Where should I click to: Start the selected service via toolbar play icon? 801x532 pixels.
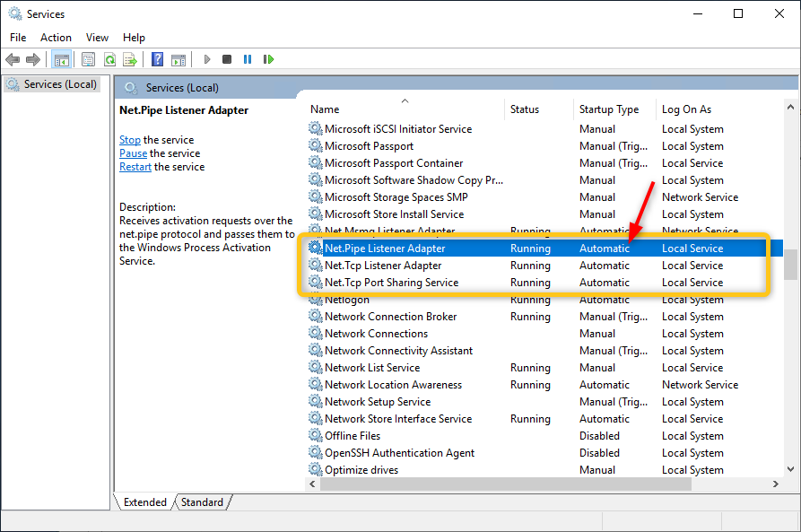click(x=205, y=59)
